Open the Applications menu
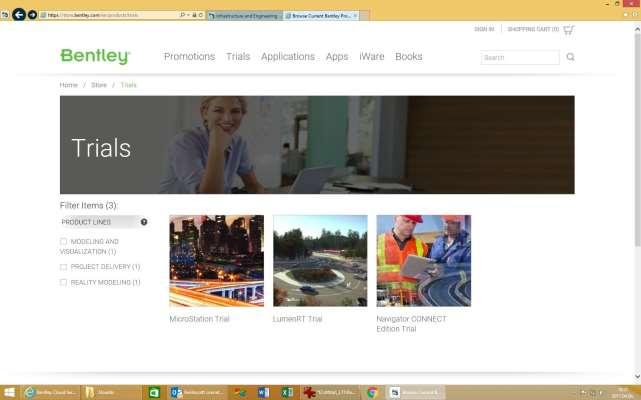This screenshot has width=641, height=400. point(288,56)
